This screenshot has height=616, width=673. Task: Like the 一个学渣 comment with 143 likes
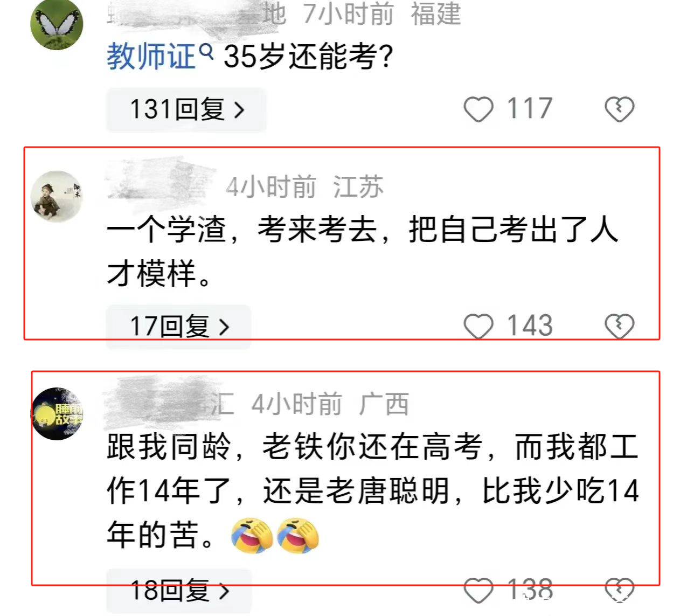(x=478, y=327)
